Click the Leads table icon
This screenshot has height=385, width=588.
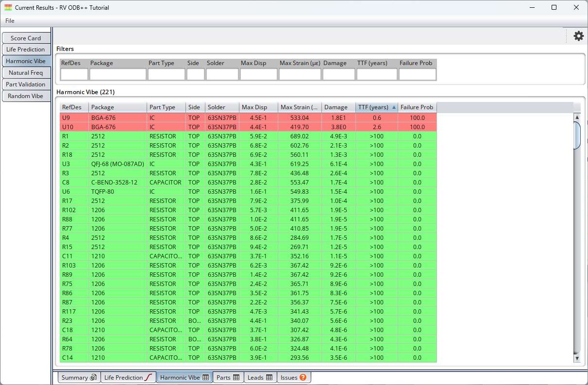tap(269, 378)
